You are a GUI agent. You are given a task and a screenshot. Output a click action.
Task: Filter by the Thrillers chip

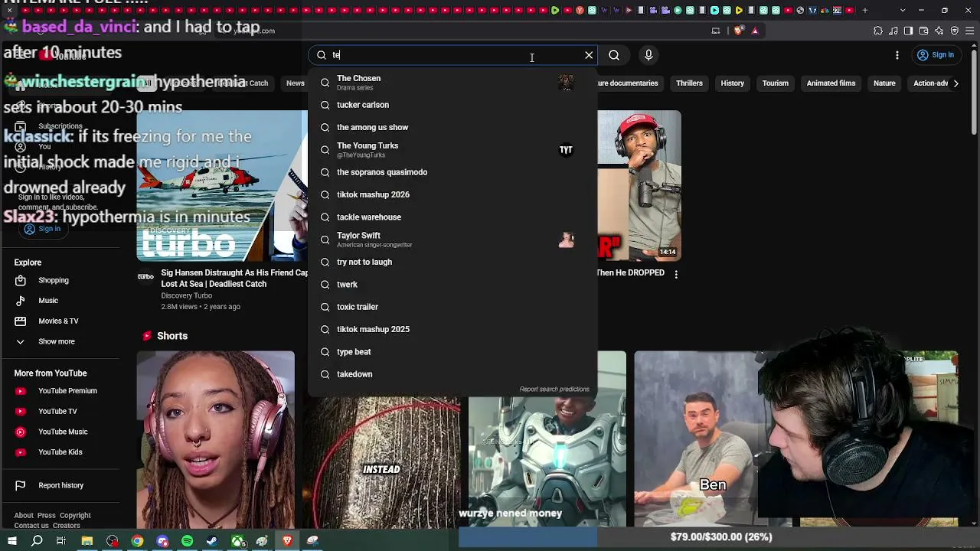click(x=689, y=83)
